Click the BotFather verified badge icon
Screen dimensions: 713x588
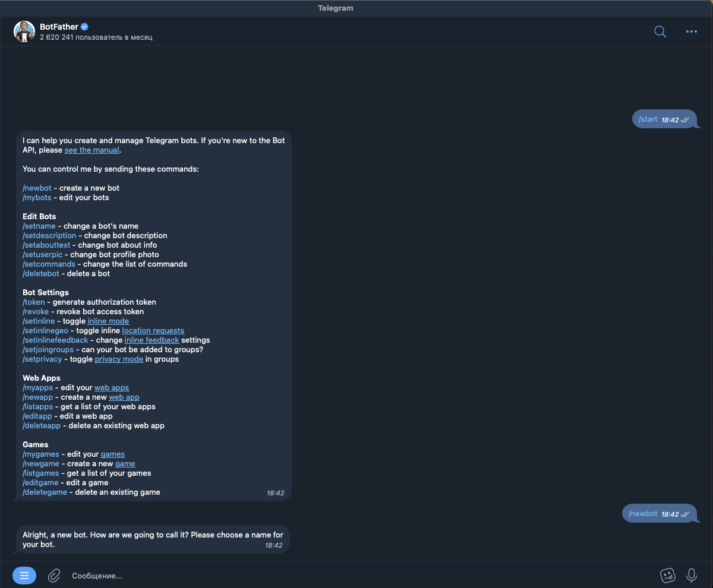[x=85, y=27]
